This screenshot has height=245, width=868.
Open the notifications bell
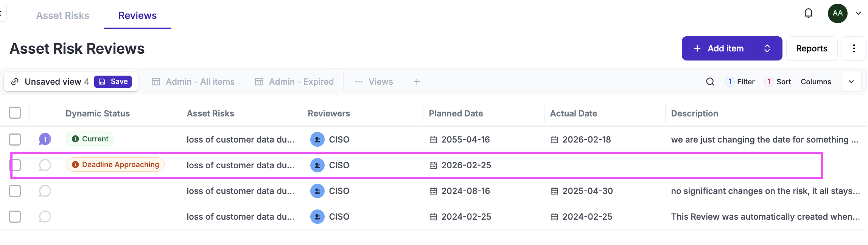click(808, 14)
